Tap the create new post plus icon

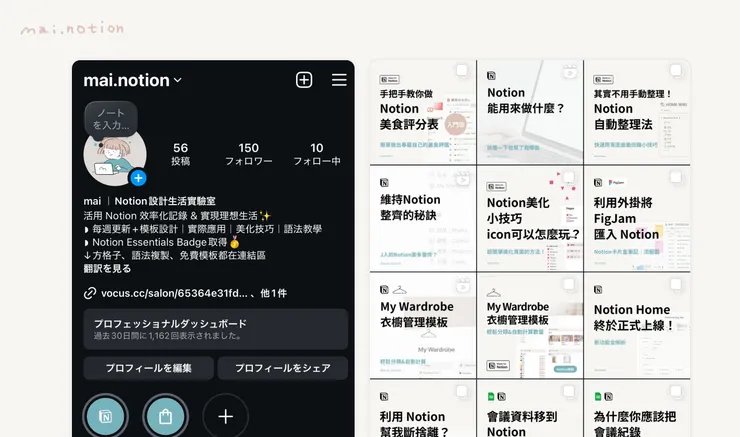[304, 80]
